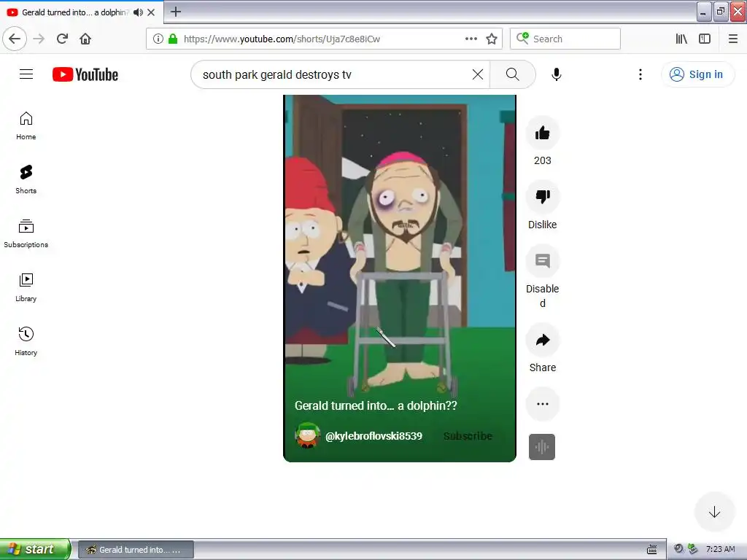Submit the search with the magnifier button
The height and width of the screenshot is (560, 747).
pyautogui.click(x=513, y=74)
